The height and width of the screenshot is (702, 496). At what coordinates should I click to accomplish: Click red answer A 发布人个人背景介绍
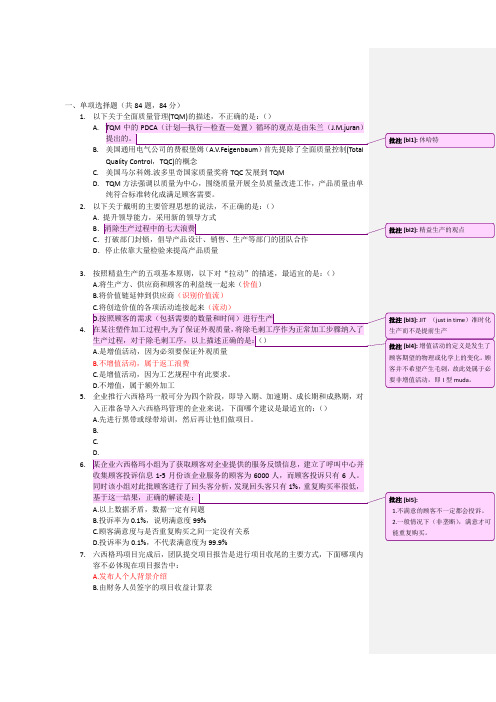point(130,576)
